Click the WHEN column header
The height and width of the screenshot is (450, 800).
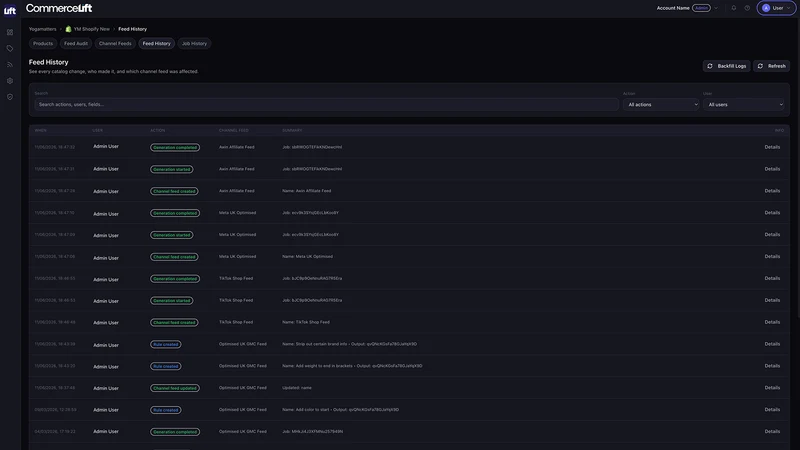pyautogui.click(x=40, y=131)
